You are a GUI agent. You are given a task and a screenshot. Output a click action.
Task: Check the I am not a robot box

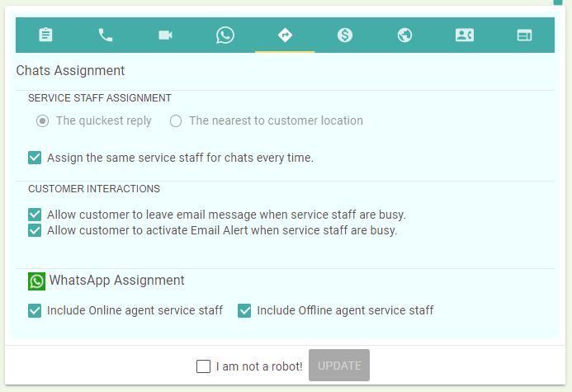point(203,366)
